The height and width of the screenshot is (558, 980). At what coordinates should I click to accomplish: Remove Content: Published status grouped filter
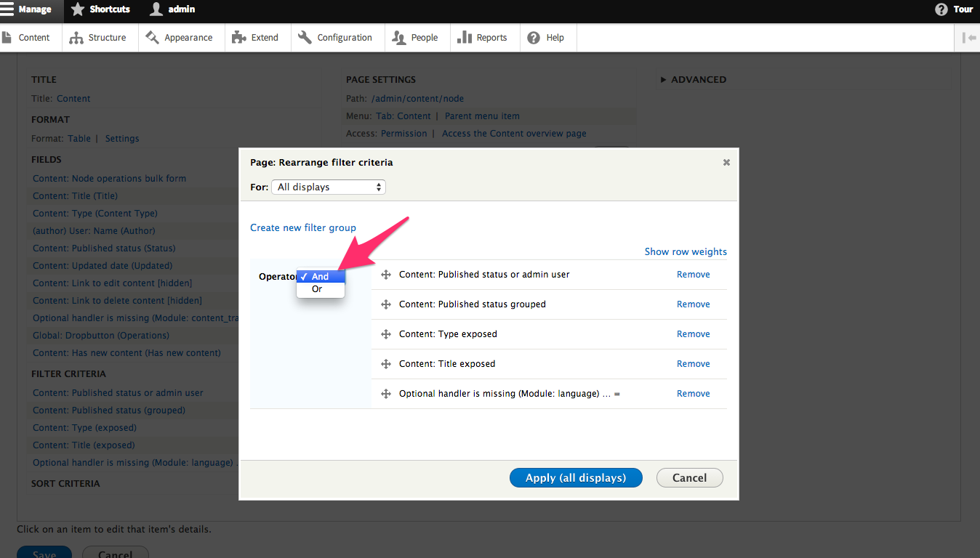[x=694, y=304]
